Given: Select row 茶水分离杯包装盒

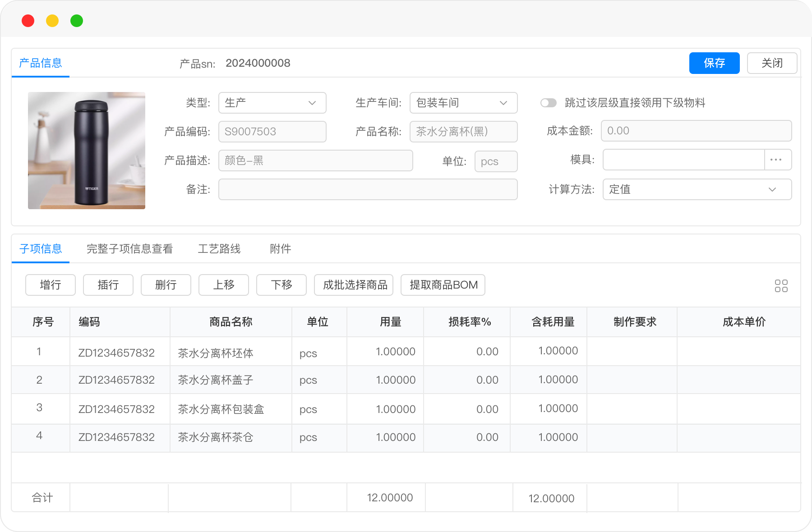Looking at the screenshot, I should [x=406, y=409].
